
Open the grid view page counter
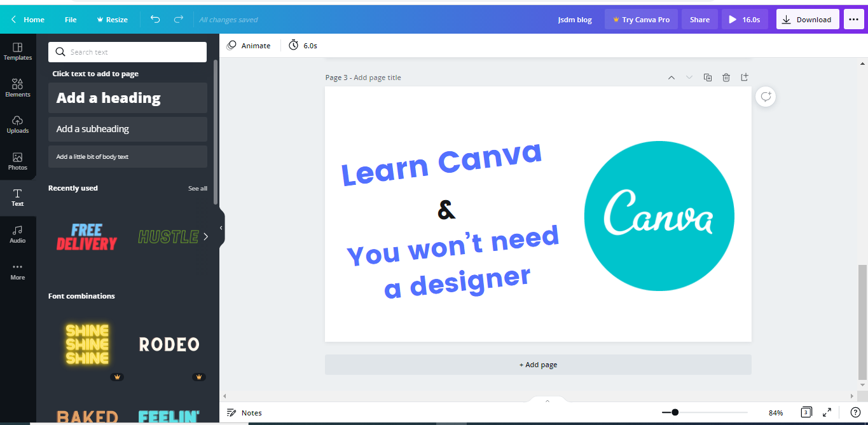[x=806, y=412]
